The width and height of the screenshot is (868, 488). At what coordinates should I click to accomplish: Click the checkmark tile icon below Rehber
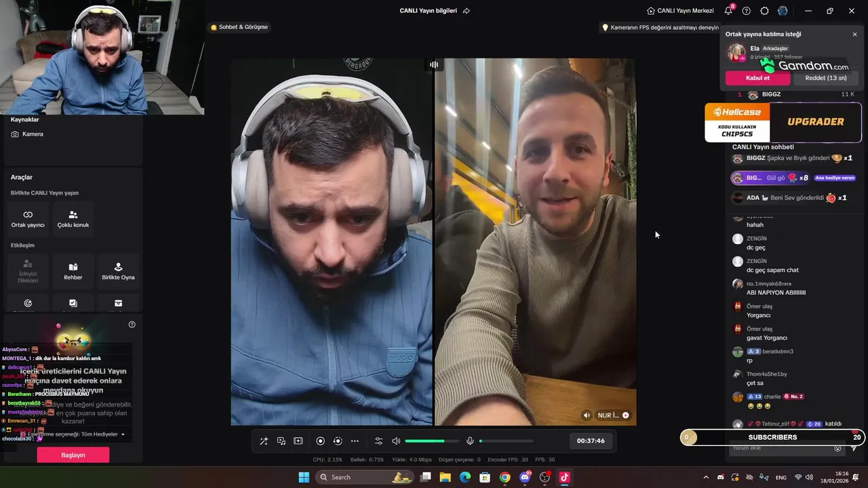(73, 303)
